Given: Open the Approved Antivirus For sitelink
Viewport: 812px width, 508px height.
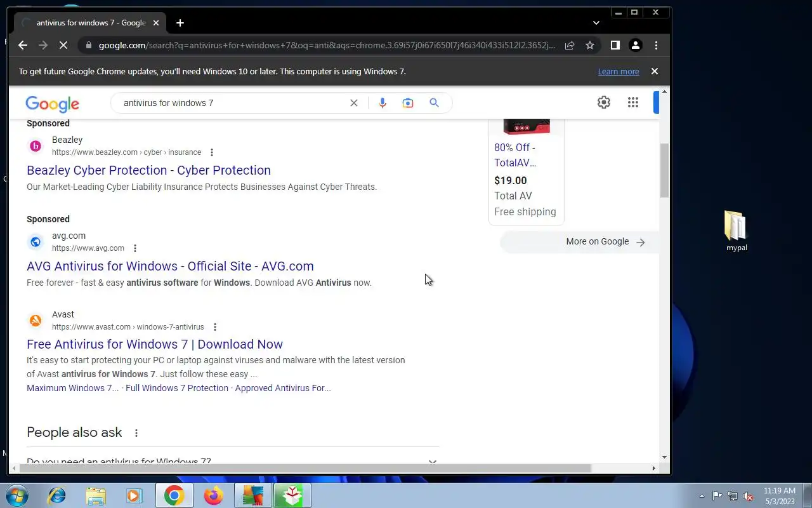Looking at the screenshot, I should [x=283, y=388].
